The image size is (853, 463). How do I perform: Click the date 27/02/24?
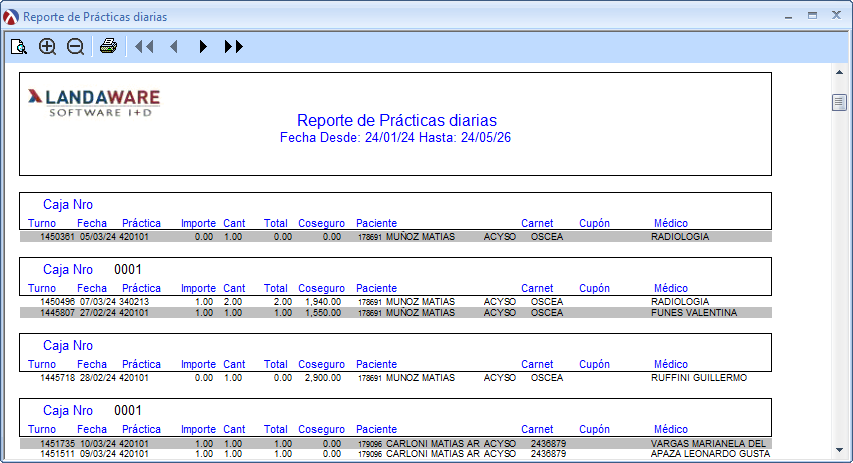[98, 313]
